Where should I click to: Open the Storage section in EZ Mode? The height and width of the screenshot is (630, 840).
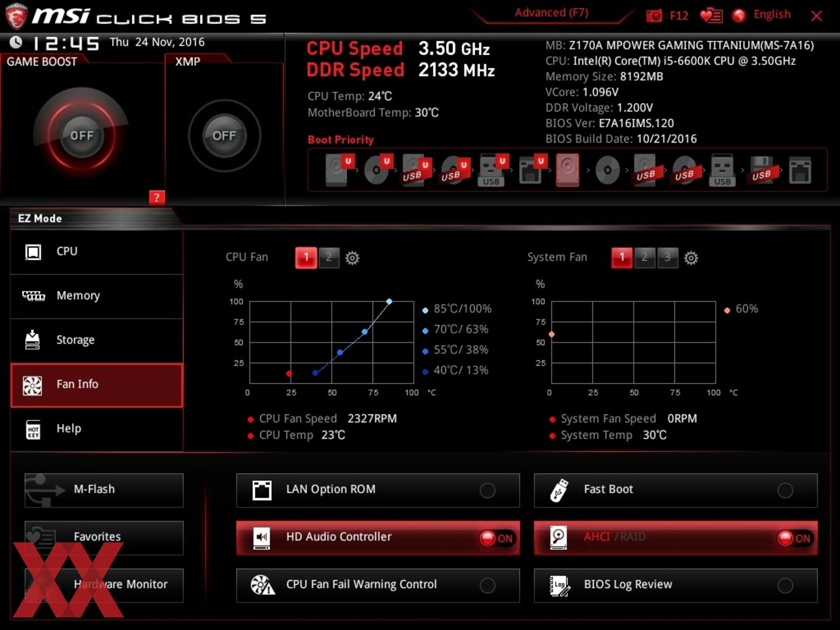point(97,340)
